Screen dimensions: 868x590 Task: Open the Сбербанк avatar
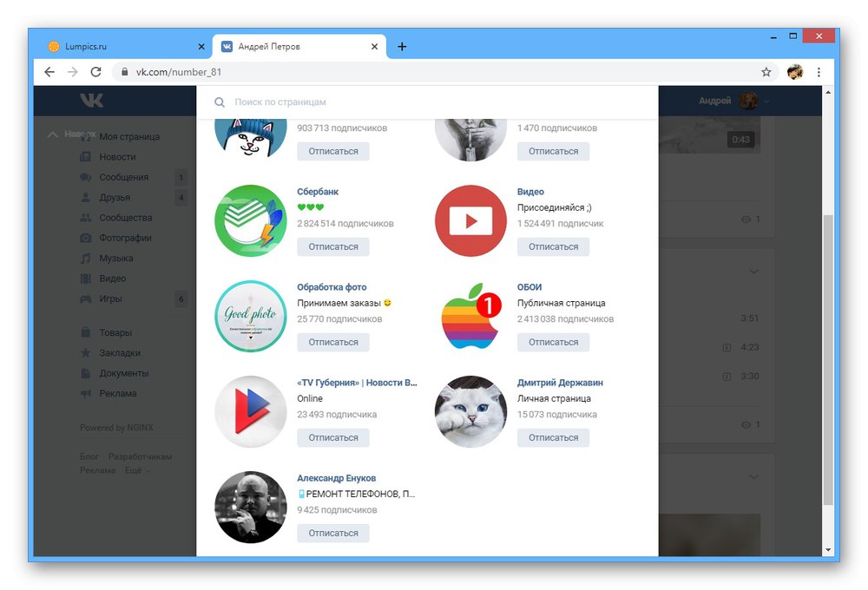[x=251, y=221]
